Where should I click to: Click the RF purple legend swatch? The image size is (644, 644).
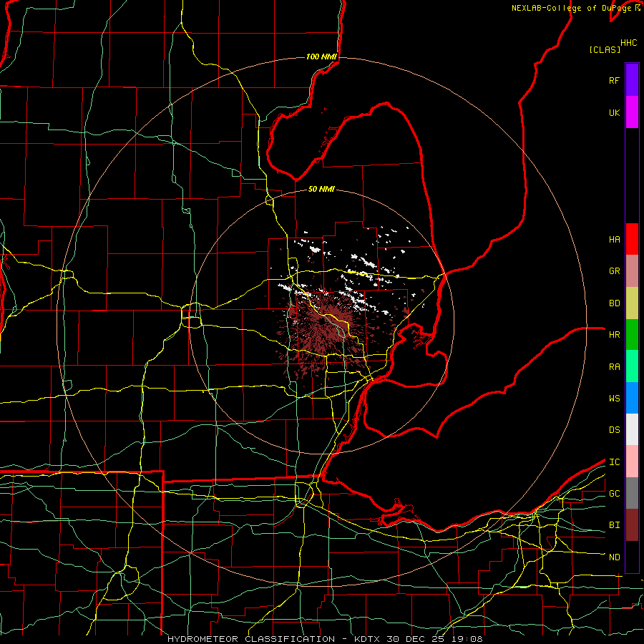(632, 80)
